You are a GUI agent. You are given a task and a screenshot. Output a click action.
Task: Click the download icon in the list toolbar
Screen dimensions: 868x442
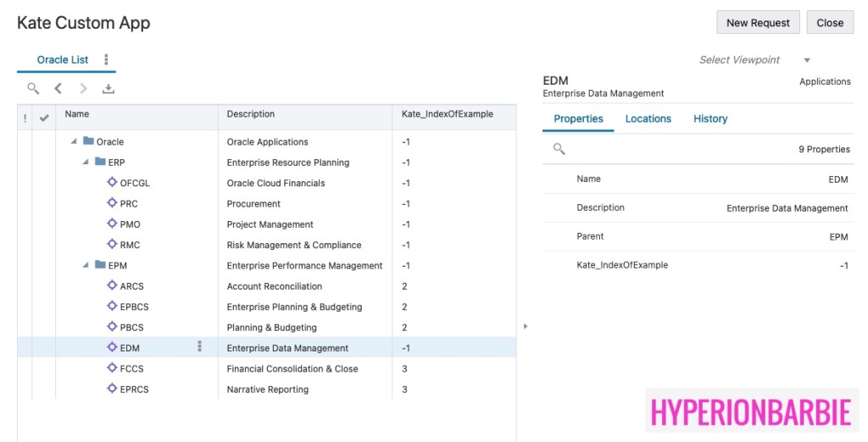108,88
